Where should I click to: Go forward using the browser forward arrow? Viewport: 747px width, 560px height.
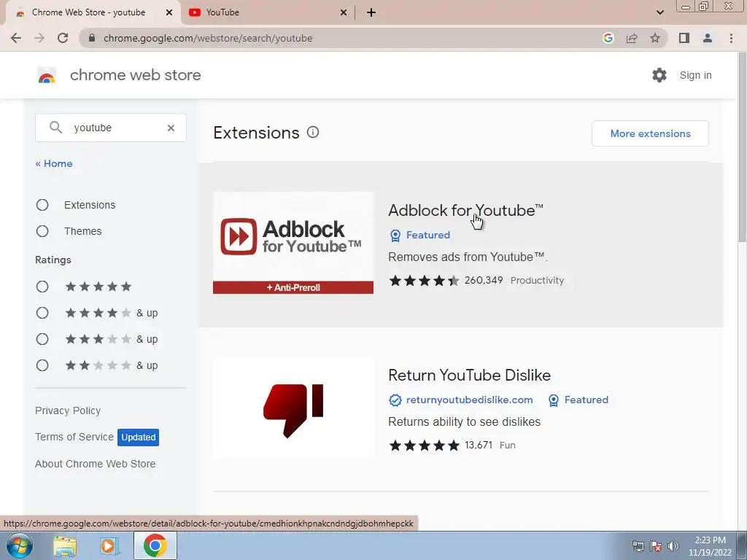coord(39,38)
